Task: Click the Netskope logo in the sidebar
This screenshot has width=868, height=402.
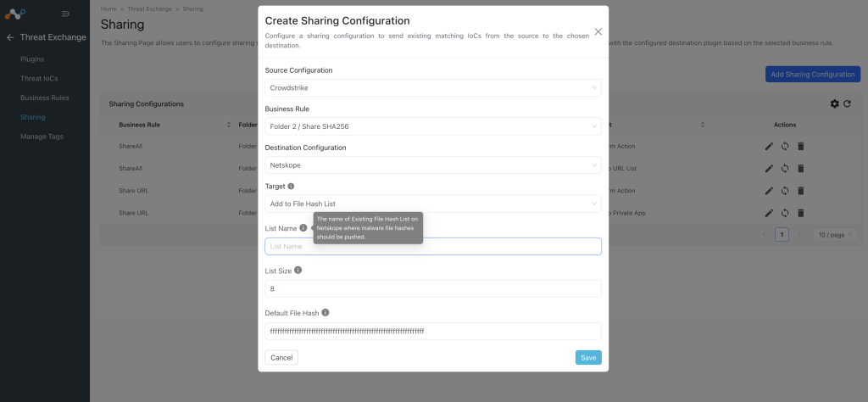Action: coord(15,14)
